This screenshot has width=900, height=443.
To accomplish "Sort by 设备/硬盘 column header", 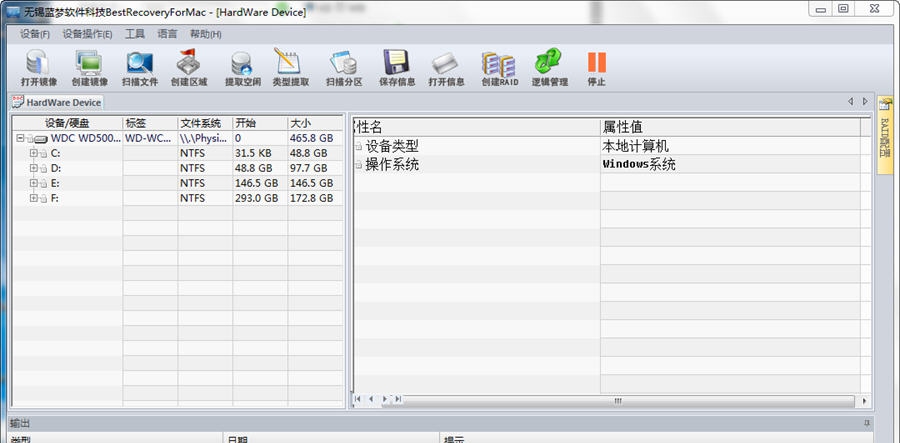I will click(68, 123).
